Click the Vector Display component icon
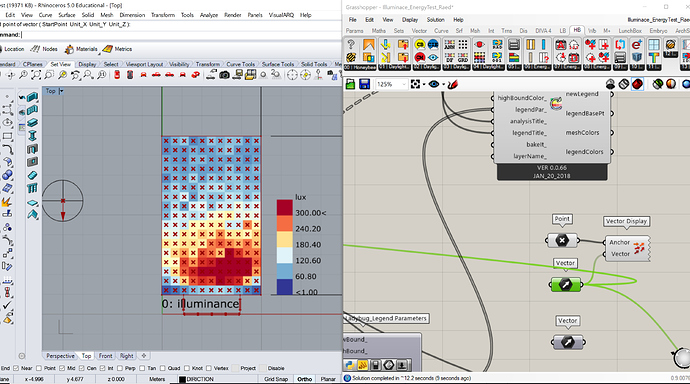Image resolution: width=690 pixels, height=384 pixels. coord(639,248)
